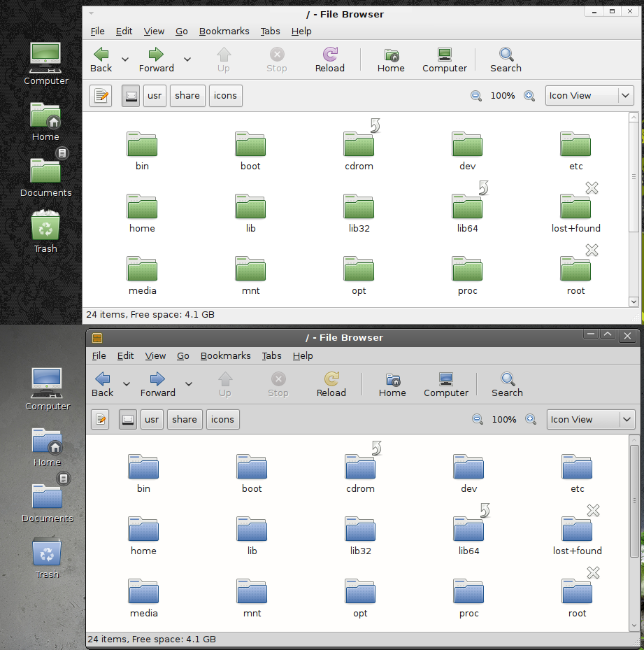Click Computer icon in bottom File Browser toolbar
Screen dimensions: 644x650
tap(446, 379)
